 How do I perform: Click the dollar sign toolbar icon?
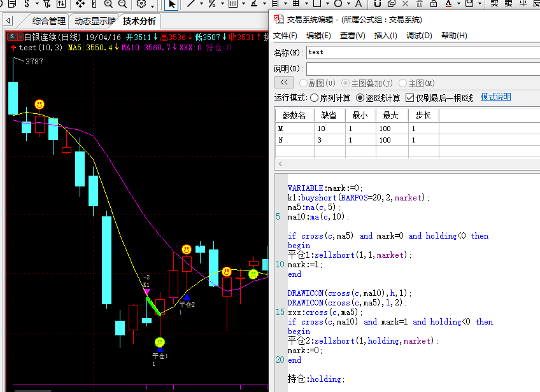click(x=27, y=4)
